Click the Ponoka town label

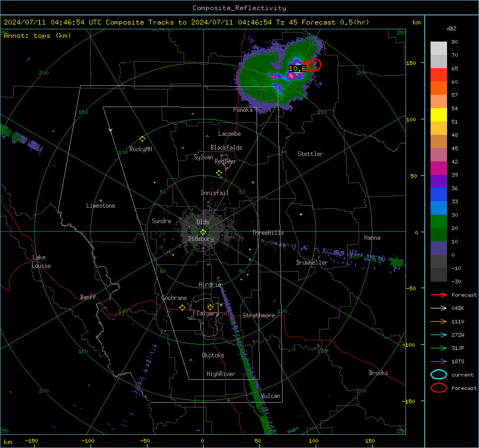243,110
